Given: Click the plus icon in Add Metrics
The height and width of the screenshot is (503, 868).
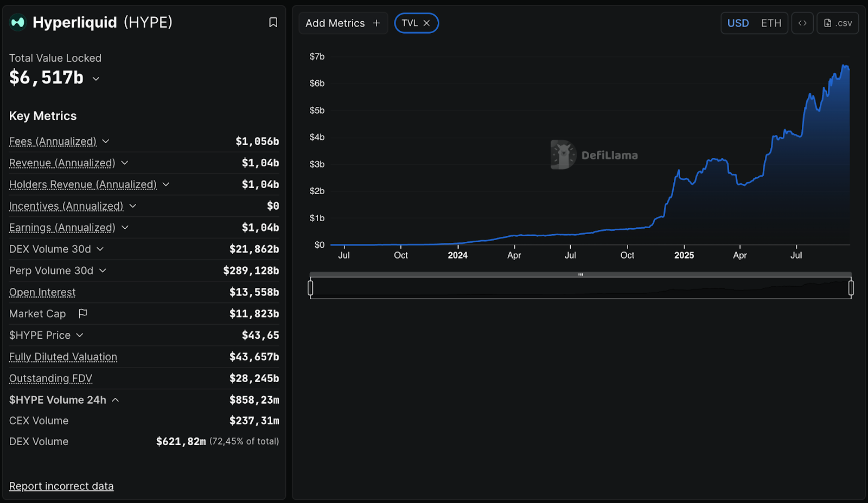Looking at the screenshot, I should pyautogui.click(x=376, y=23).
